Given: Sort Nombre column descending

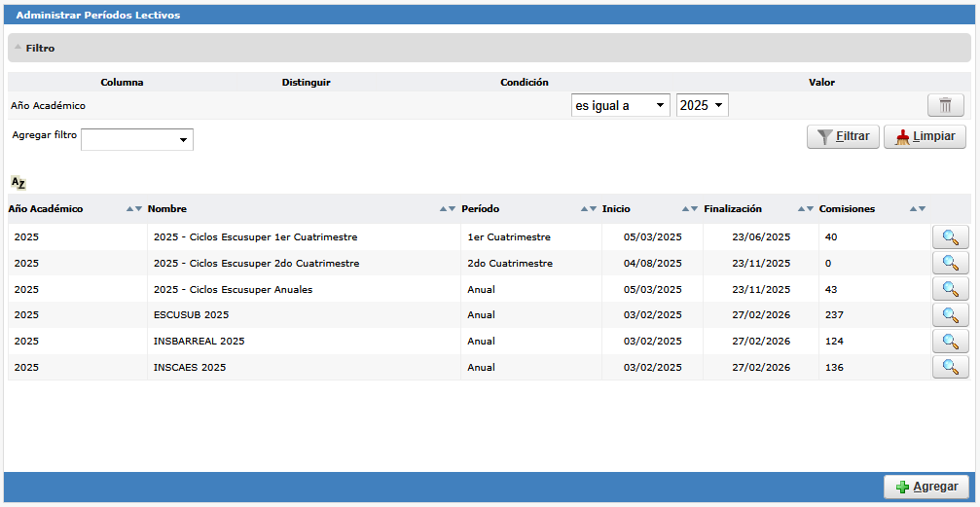Looking at the screenshot, I should [x=452, y=209].
